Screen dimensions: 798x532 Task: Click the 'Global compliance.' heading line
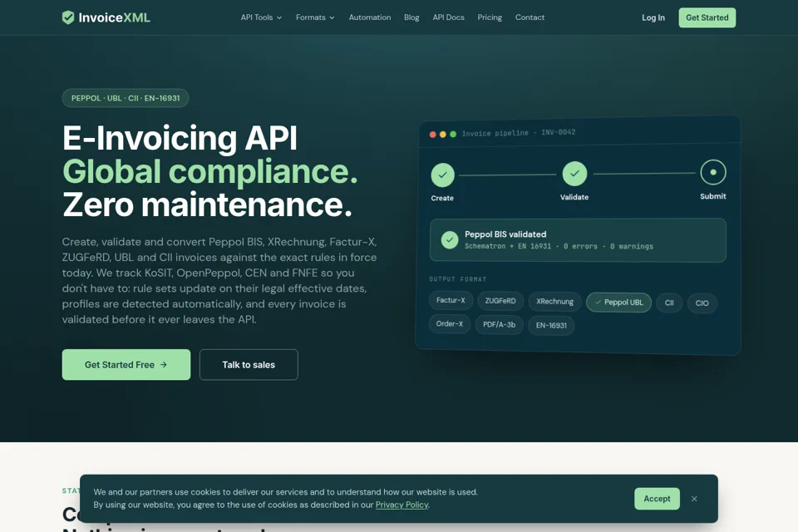210,171
